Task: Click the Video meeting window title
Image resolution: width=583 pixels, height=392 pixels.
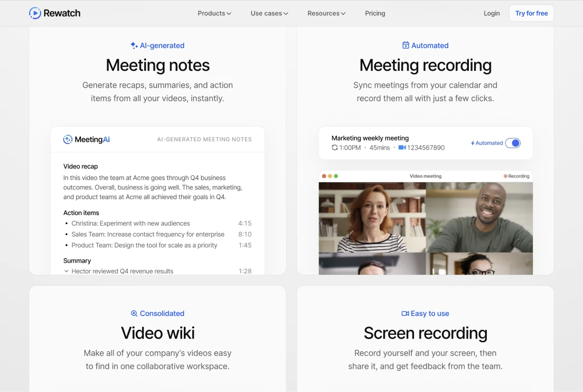Action: click(425, 176)
